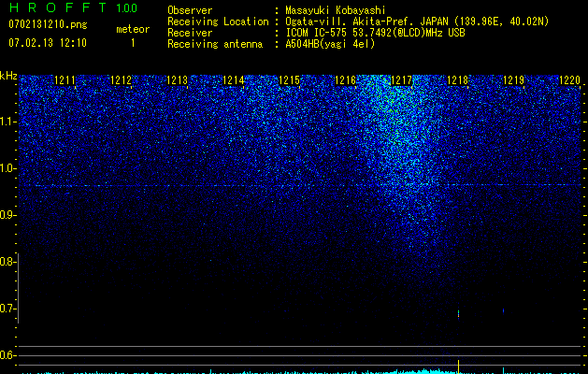Click the 0.8 kHz axis label
Screen dimensions: 588x374
8,262
